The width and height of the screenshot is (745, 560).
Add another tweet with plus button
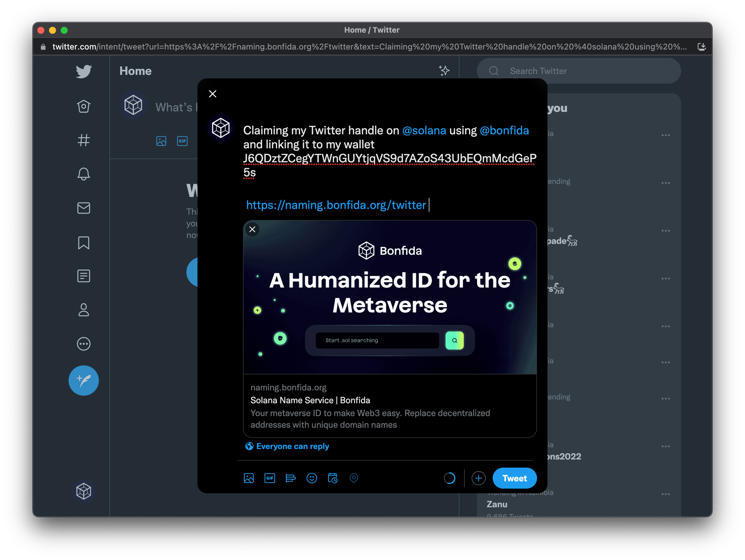(x=478, y=478)
